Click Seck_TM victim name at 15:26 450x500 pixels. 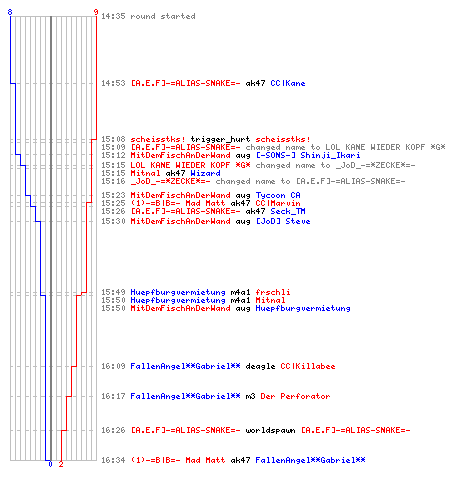pyautogui.click(x=288, y=211)
